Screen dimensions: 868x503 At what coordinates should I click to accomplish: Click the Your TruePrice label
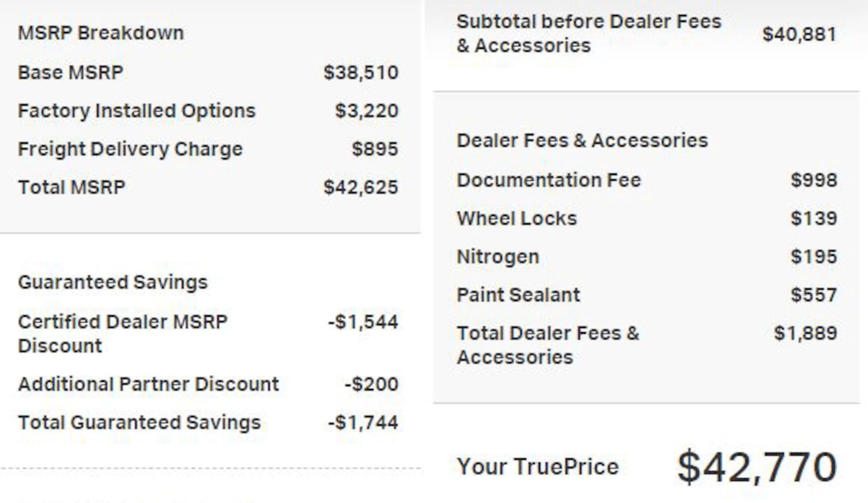coord(538,467)
